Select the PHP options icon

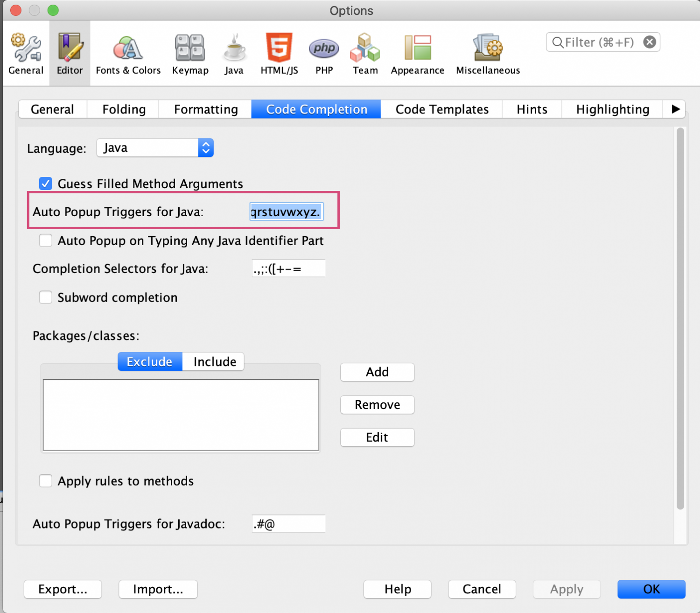tap(324, 54)
